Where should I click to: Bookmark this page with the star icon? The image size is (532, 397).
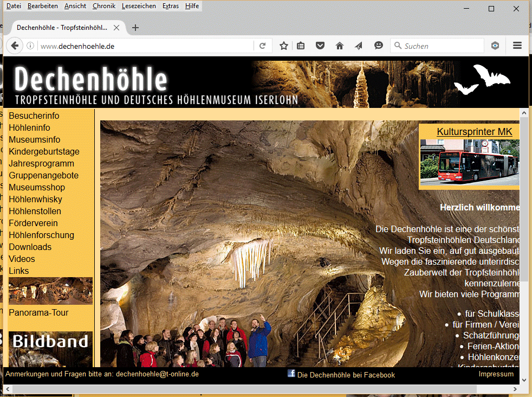coord(284,46)
